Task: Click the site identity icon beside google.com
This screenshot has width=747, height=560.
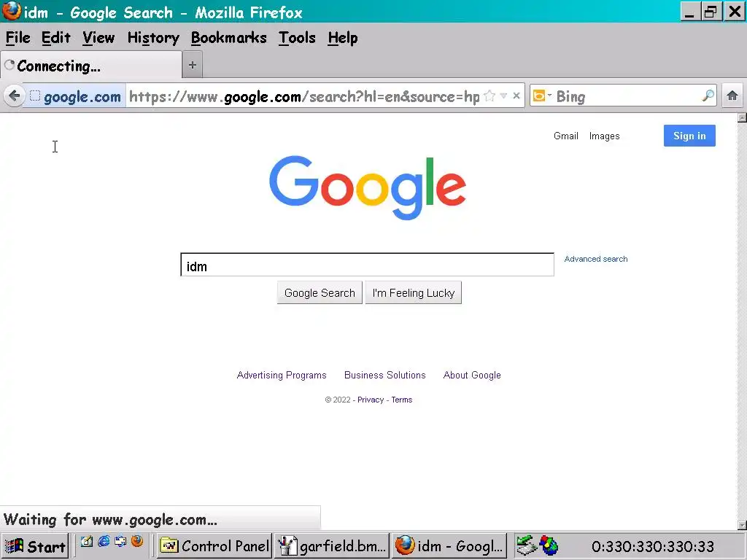Action: (35, 96)
